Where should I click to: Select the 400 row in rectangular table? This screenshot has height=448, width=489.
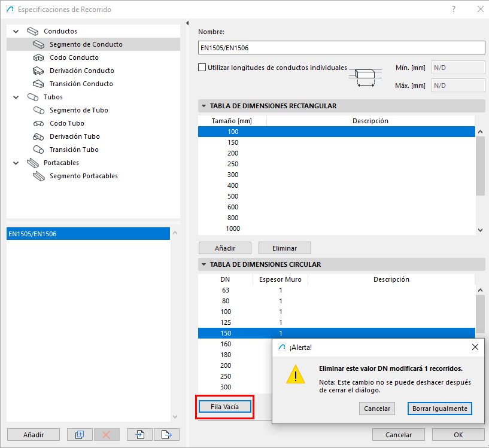336,185
